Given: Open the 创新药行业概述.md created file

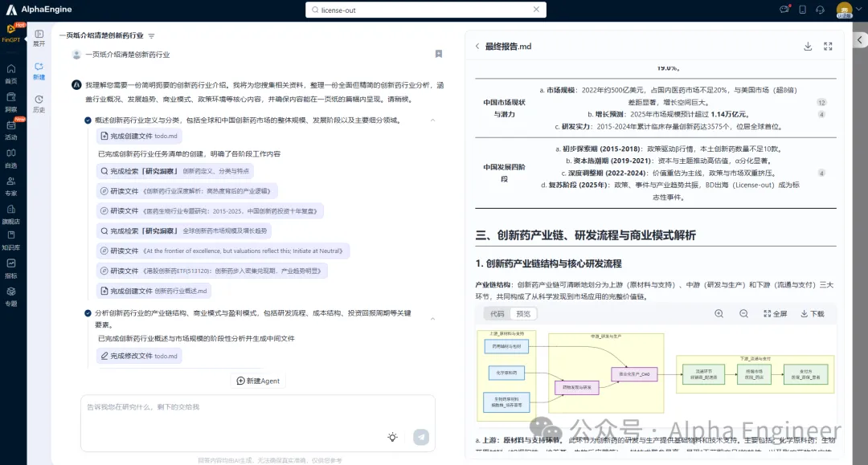Looking at the screenshot, I should pyautogui.click(x=154, y=291).
